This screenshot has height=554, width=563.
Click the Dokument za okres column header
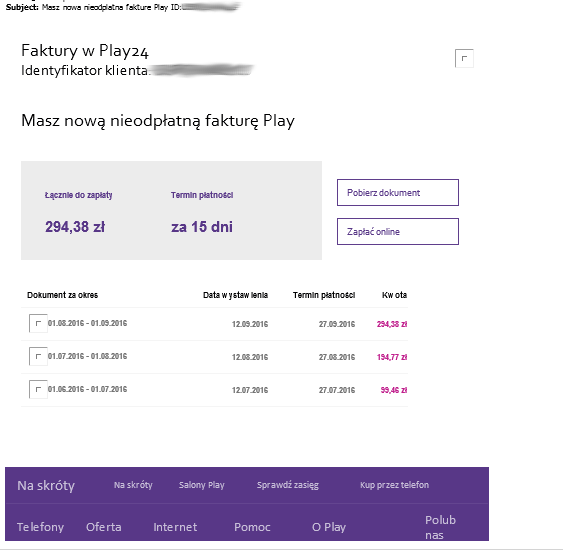[62, 295]
